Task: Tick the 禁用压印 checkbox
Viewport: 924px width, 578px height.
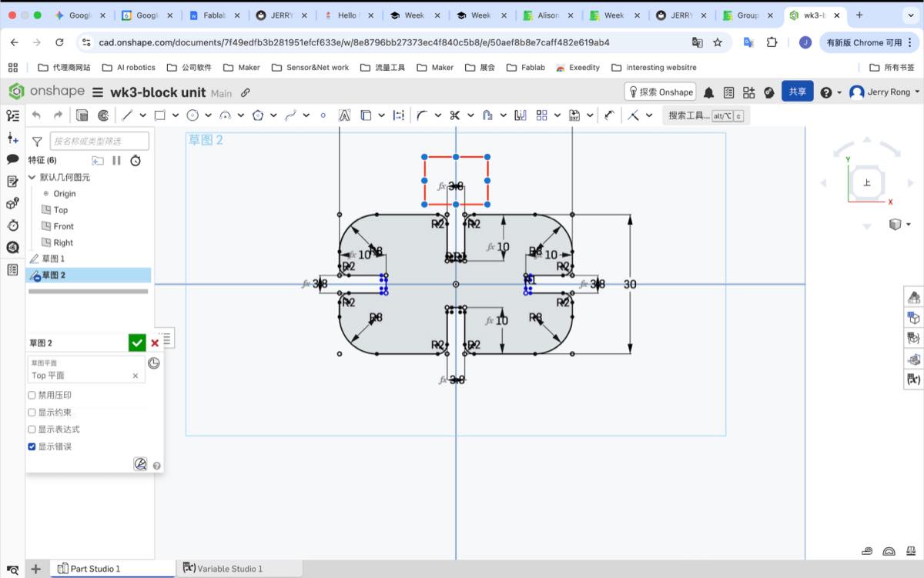Action: 32,396
